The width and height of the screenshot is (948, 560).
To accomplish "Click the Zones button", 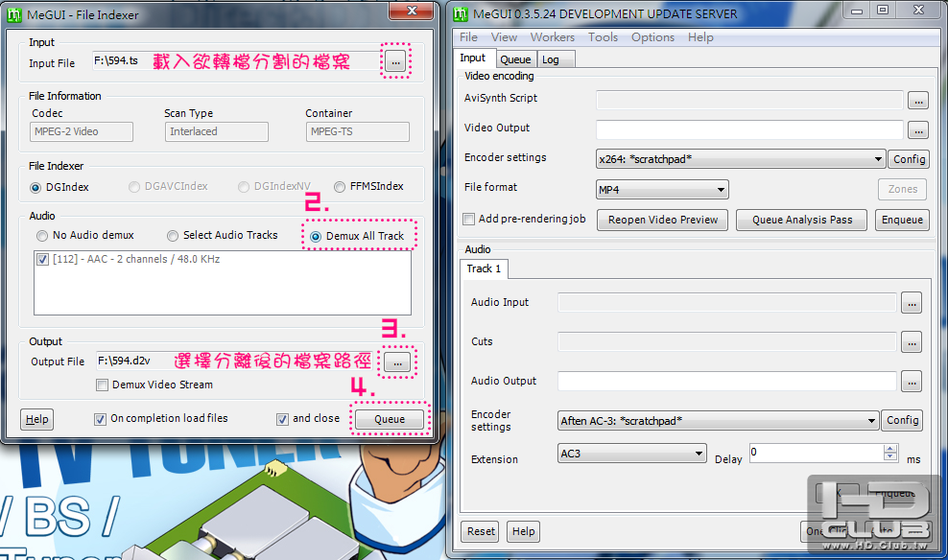I will [902, 190].
